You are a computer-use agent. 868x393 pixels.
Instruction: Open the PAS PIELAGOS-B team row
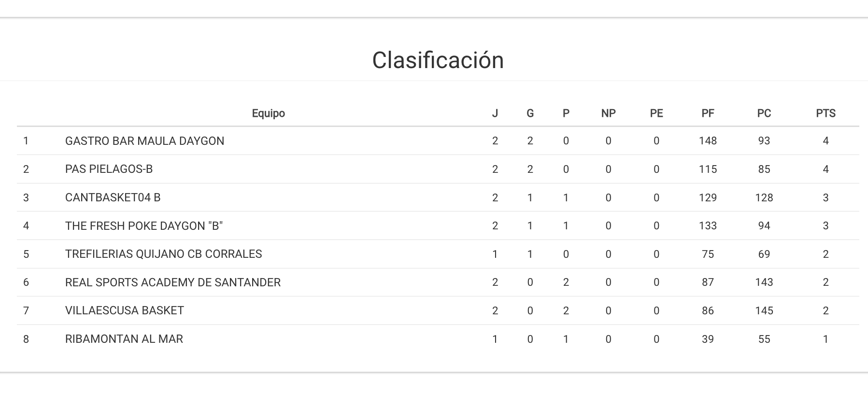tap(109, 169)
